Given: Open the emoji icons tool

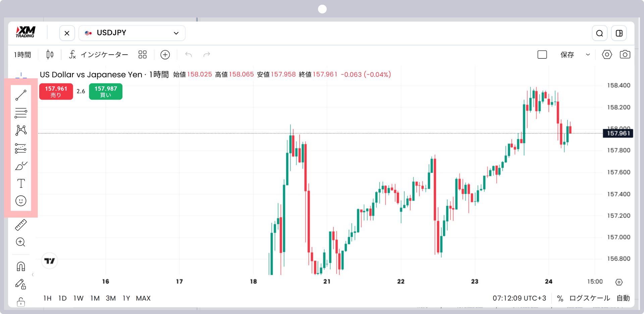Looking at the screenshot, I should pyautogui.click(x=21, y=201).
